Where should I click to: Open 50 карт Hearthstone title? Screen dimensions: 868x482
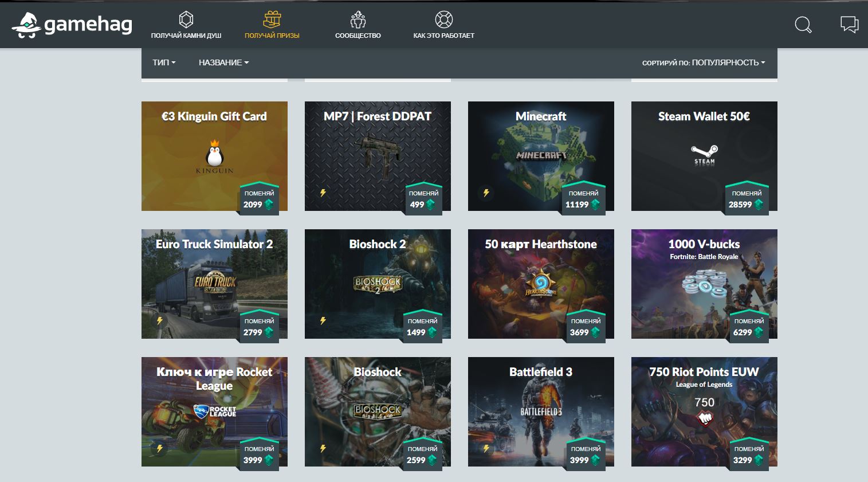[x=541, y=244]
